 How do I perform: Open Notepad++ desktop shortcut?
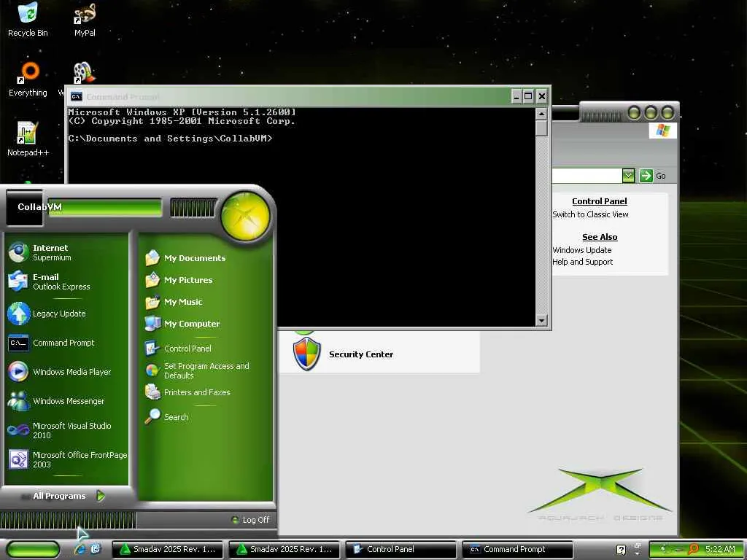coord(28,139)
